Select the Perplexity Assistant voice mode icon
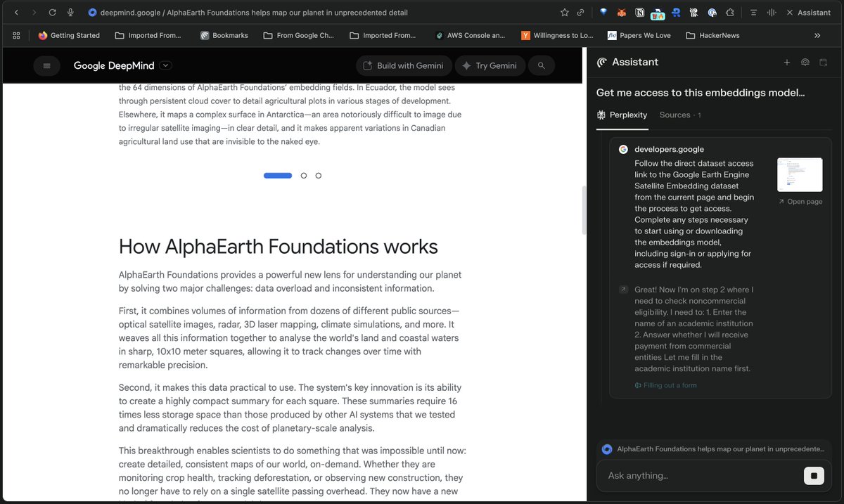This screenshot has width=844, height=504. click(805, 62)
